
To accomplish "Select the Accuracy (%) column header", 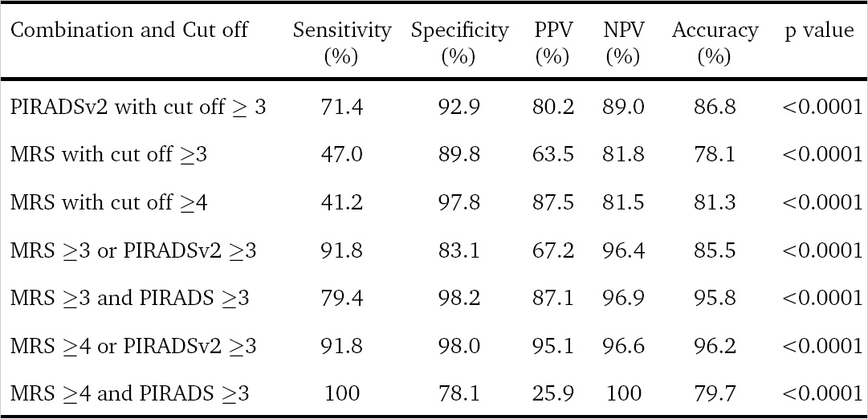I will 715,43.
